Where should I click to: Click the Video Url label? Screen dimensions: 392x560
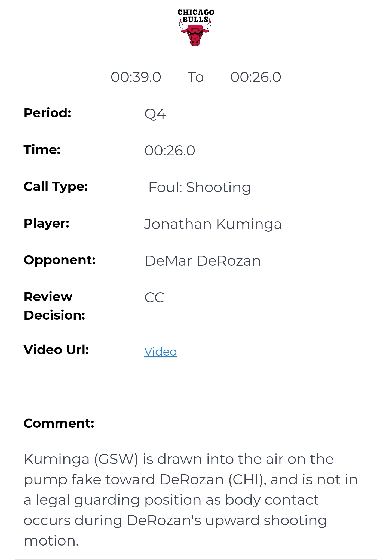click(x=56, y=350)
